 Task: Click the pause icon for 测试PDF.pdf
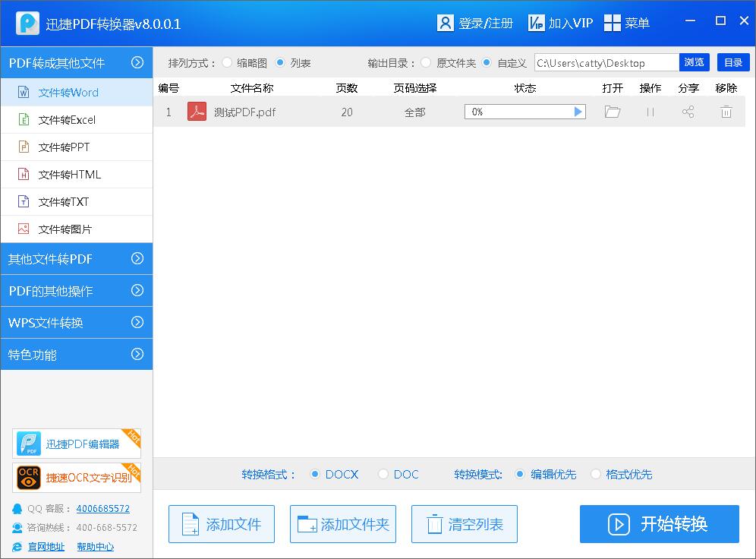650,112
